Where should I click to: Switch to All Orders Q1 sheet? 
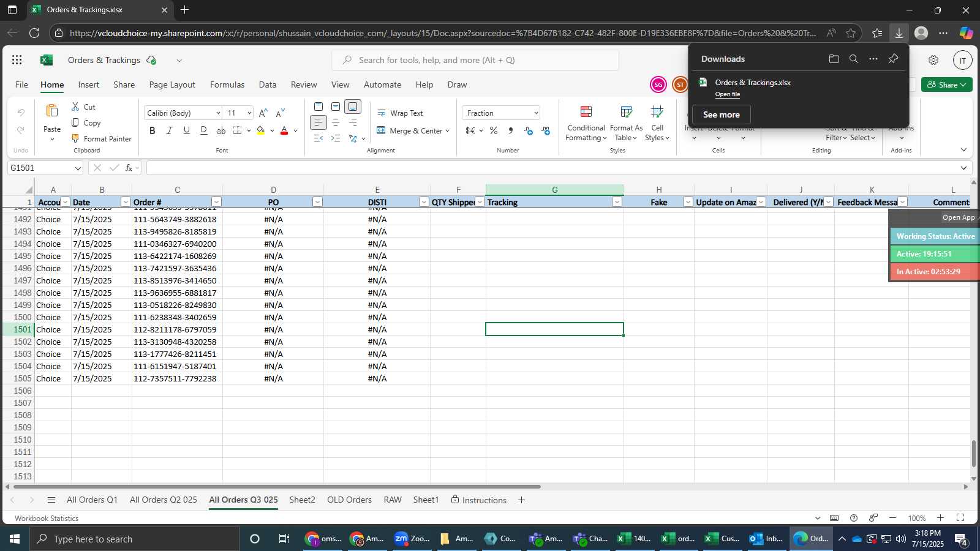[x=92, y=500]
